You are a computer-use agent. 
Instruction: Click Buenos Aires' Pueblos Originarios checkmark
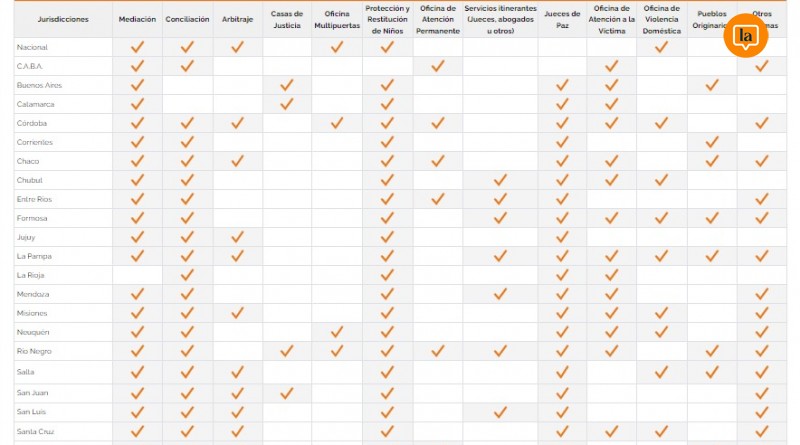[x=712, y=85]
